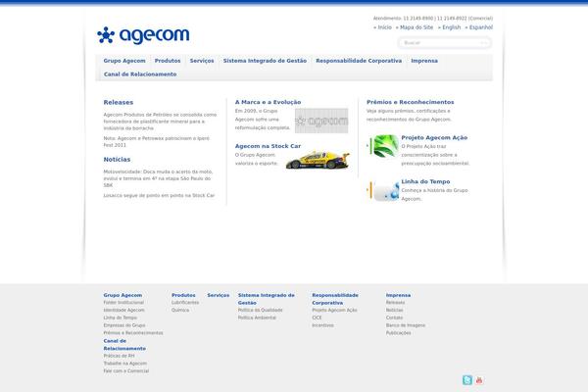This screenshot has height=392, width=588.
Task: Open Banco de Imagens footer link
Action: pyautogui.click(x=405, y=324)
